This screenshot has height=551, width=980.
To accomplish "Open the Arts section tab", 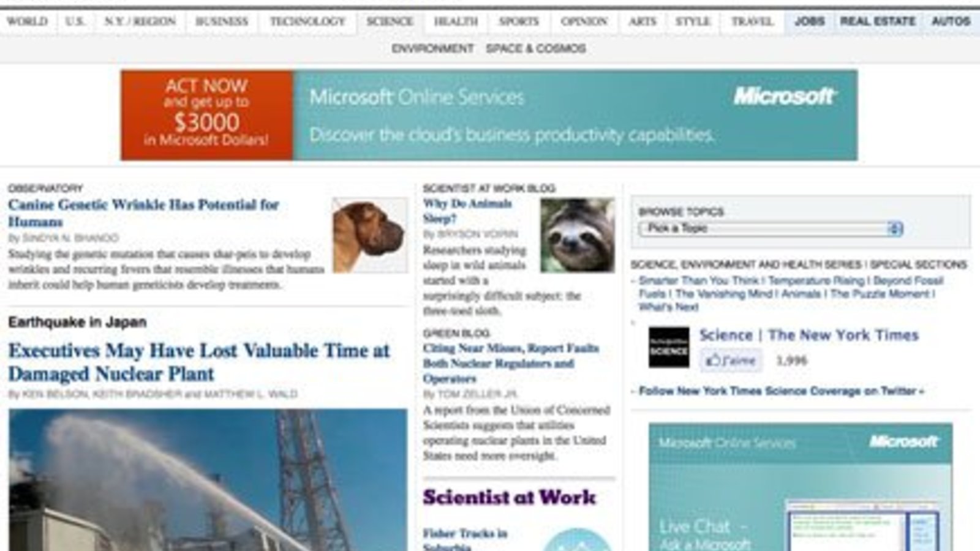I will click(x=642, y=21).
